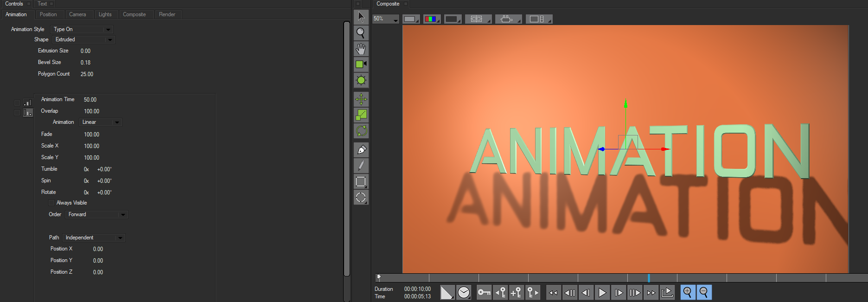Viewport: 868px width, 302px height.
Task: Toggle checkbox beside the ascending bars icon
Action: click(17, 103)
